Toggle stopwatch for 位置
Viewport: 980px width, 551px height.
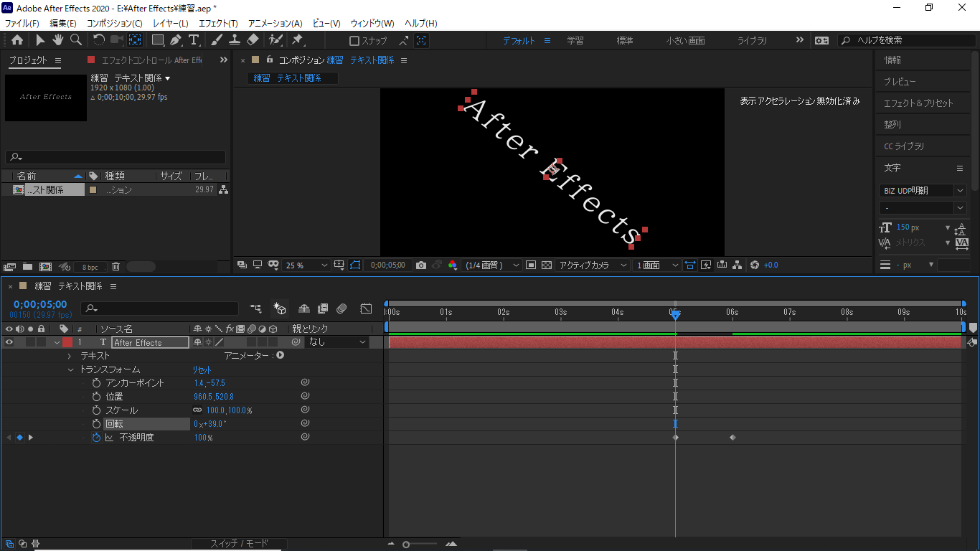(97, 397)
